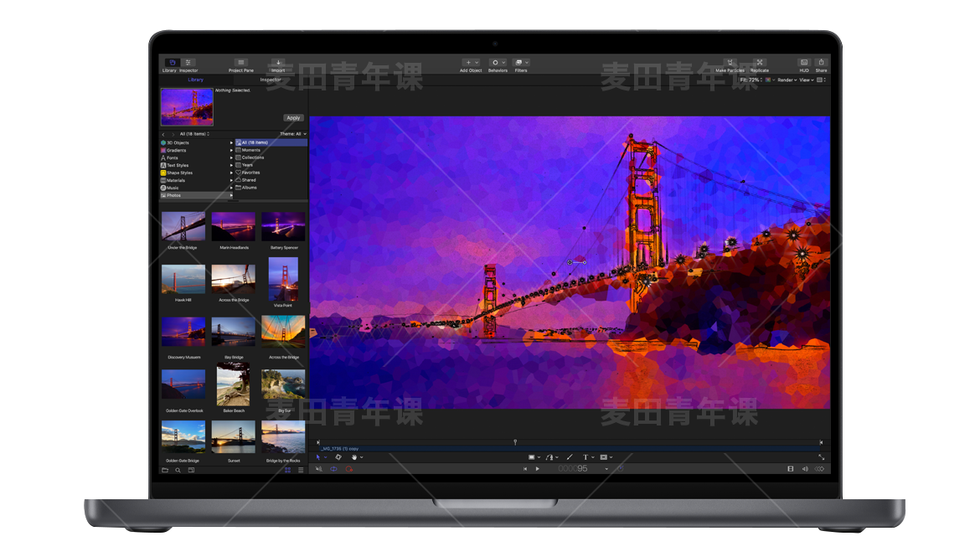Open the canvas layout popup at far right
980x557 pixels.
[821, 80]
